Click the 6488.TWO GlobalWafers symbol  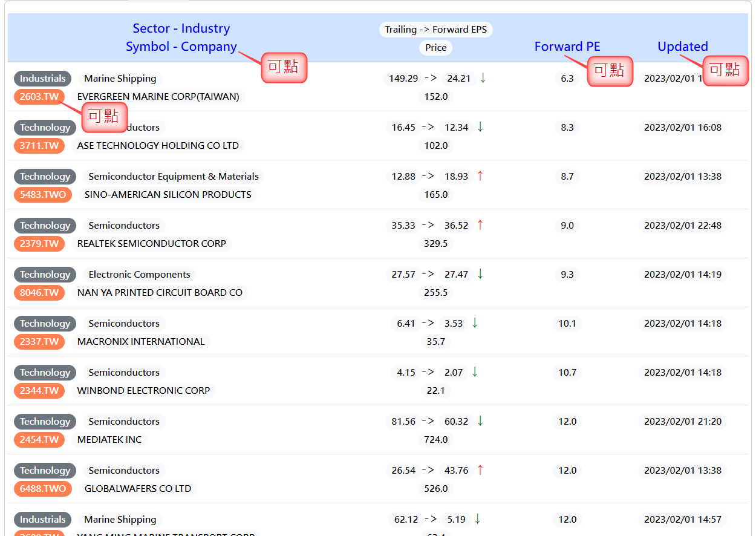coord(42,489)
